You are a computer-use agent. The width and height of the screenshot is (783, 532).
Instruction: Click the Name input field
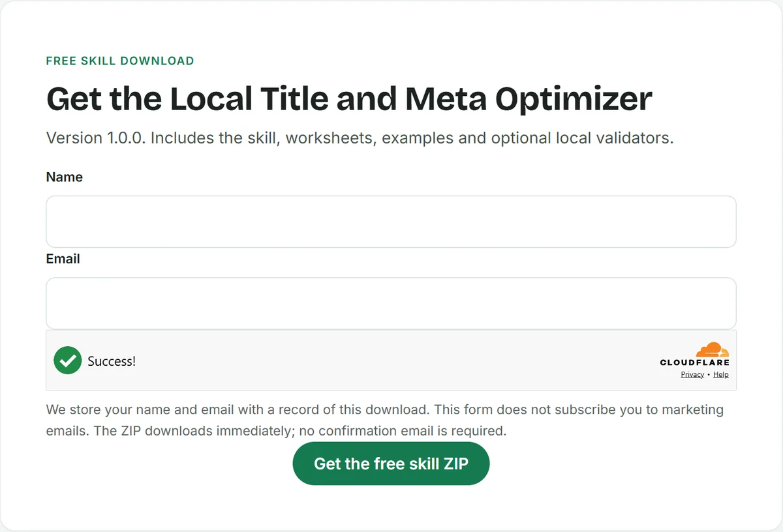[x=391, y=222]
